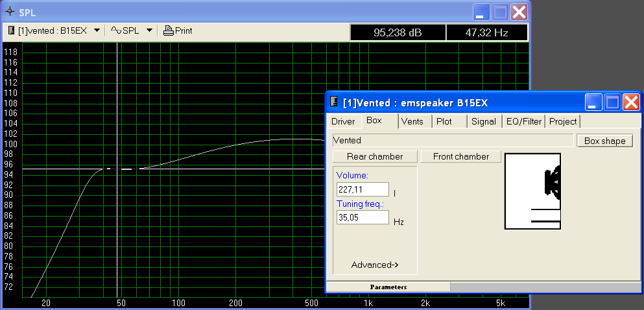
Task: Click the Vented window speaker title icon
Action: 334,101
